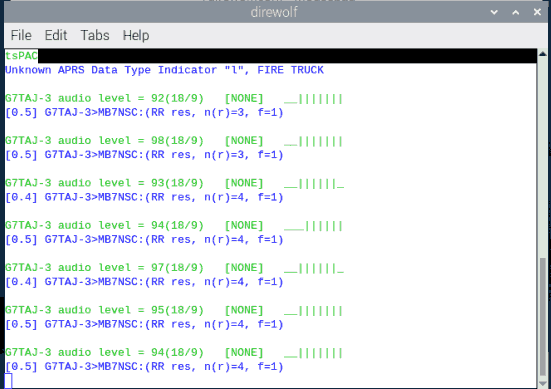Click the highlighted 'tsPAC' text

21,56
